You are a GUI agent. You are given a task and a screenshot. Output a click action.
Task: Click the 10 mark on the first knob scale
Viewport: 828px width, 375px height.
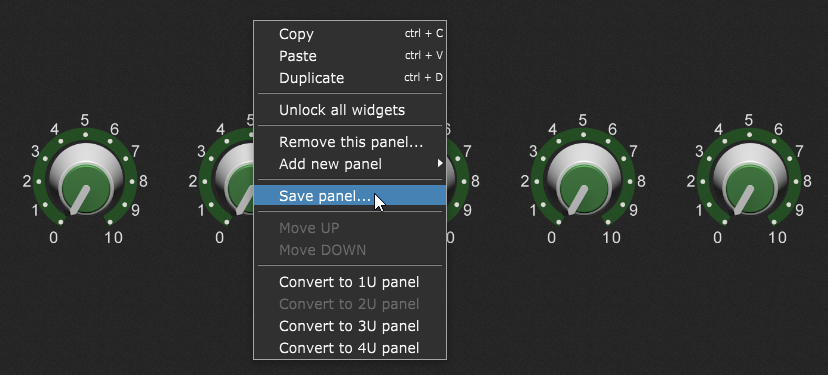click(x=114, y=238)
